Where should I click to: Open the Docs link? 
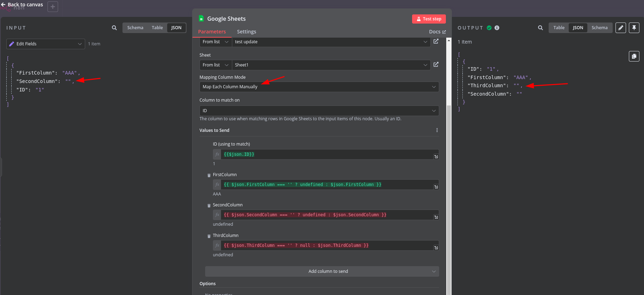[x=437, y=32]
